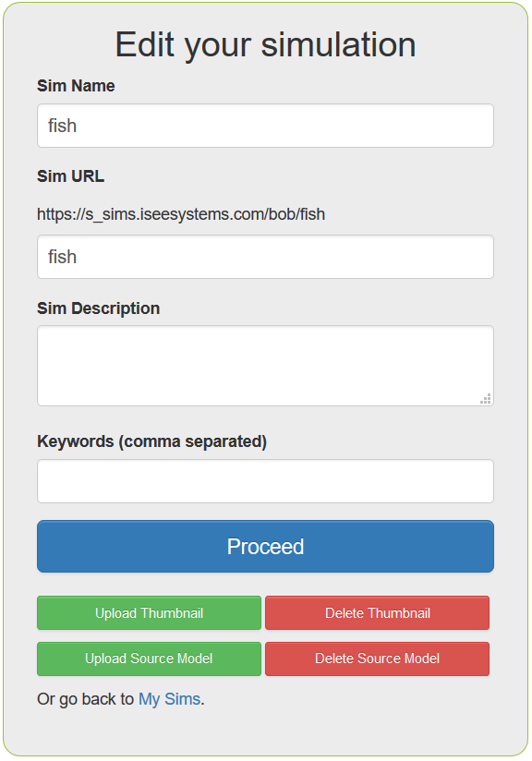Click the 'Or go back to' text
This screenshot has height=761, width=532.
[85, 699]
